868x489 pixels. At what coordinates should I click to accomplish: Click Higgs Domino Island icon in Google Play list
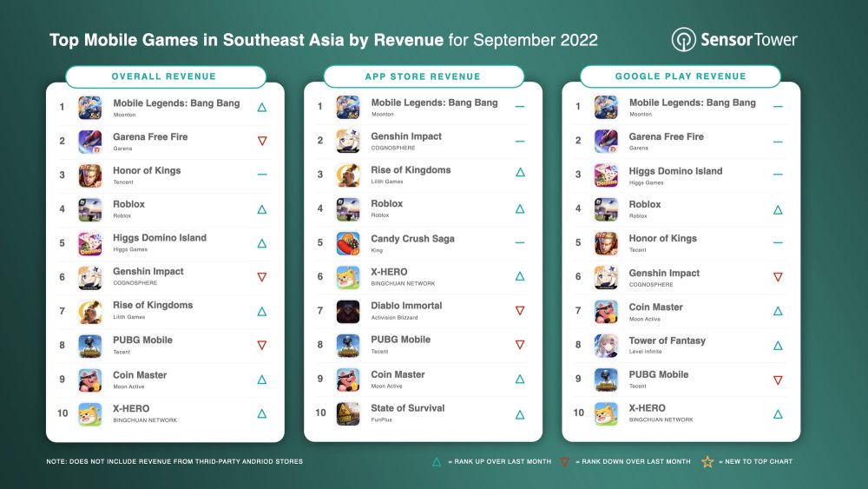pyautogui.click(x=606, y=176)
